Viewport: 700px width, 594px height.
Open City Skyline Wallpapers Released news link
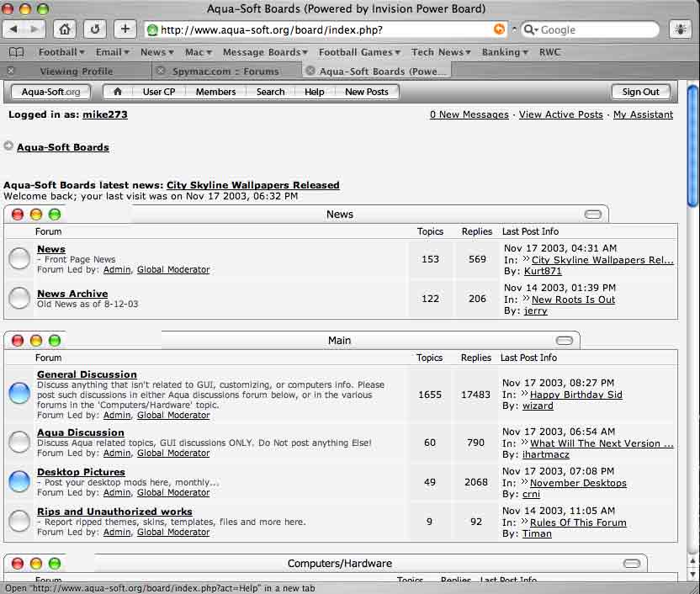tap(253, 185)
